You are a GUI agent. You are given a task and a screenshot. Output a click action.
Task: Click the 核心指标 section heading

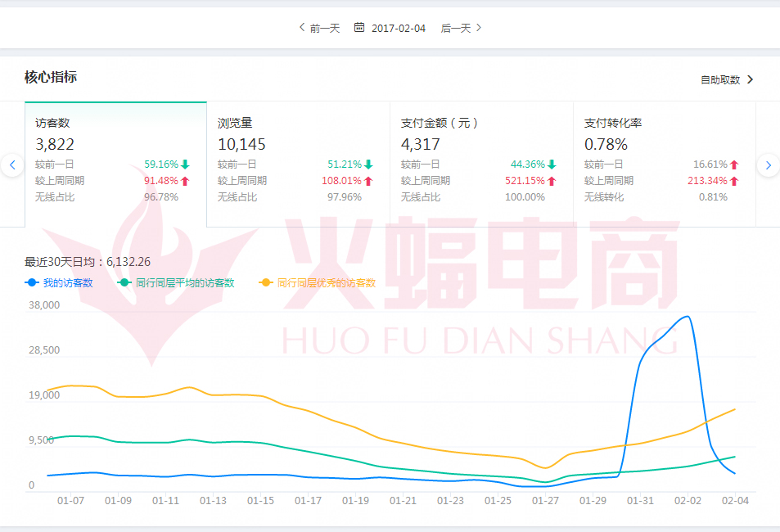pyautogui.click(x=51, y=77)
